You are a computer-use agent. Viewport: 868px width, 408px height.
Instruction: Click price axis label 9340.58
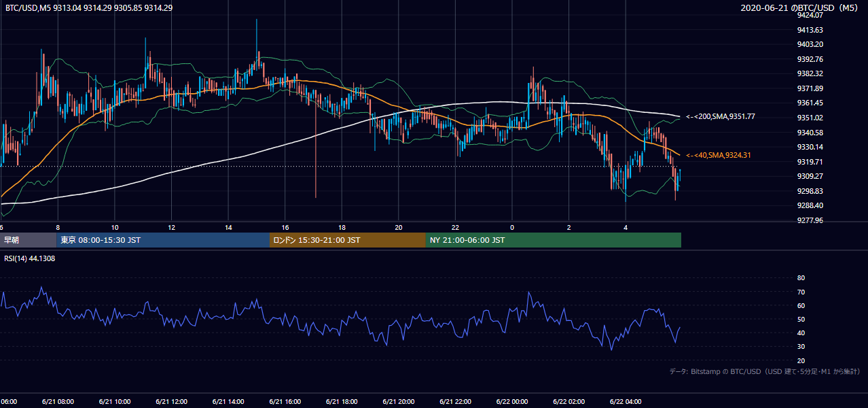(810, 133)
